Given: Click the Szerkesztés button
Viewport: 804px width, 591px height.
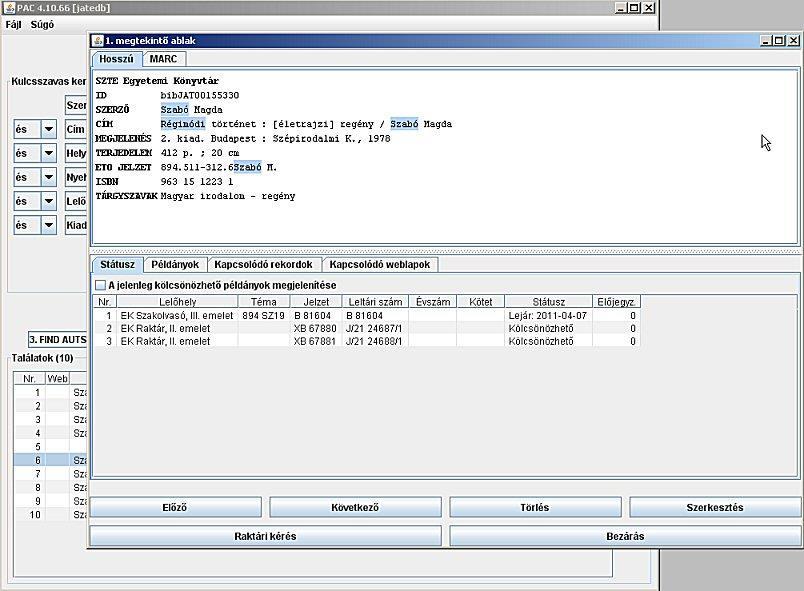Looking at the screenshot, I should tap(715, 507).
